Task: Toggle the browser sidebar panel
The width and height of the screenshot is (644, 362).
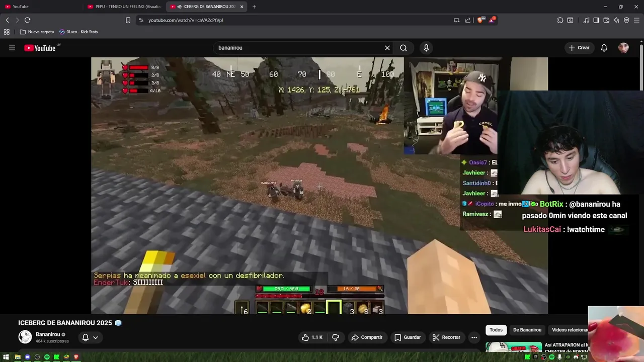Action: 596,20
